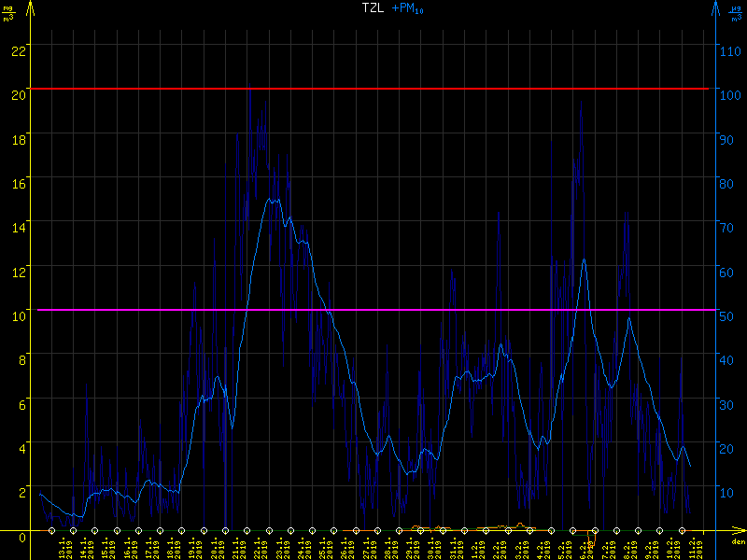The image size is (747, 560).
Task: Click the circle marker at date 22.1.2019
Action: (x=247, y=531)
